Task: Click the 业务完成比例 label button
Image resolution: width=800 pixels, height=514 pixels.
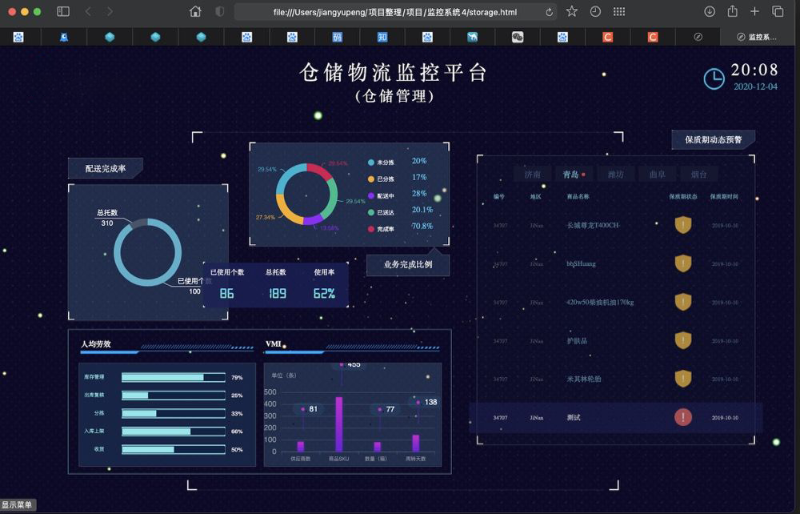Action: 407,265
